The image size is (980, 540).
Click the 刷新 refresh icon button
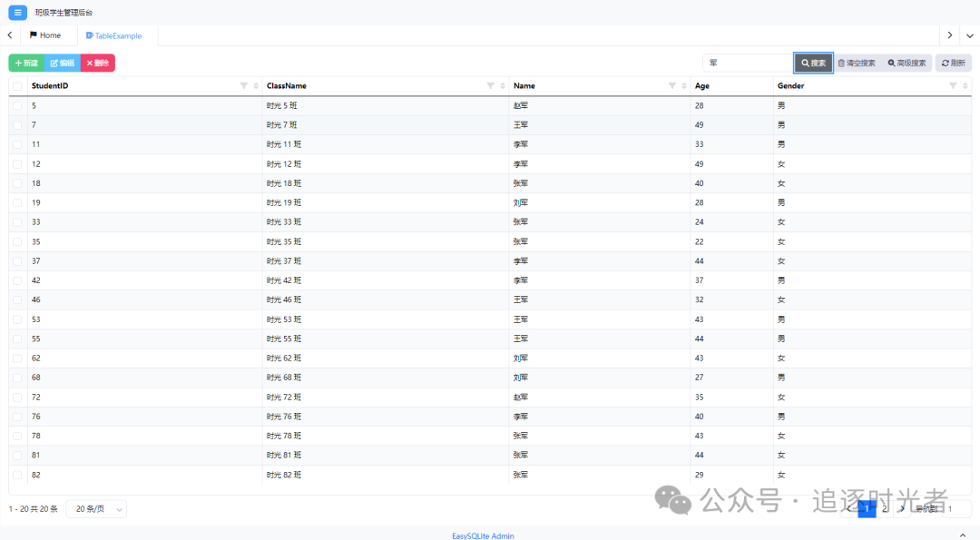952,63
